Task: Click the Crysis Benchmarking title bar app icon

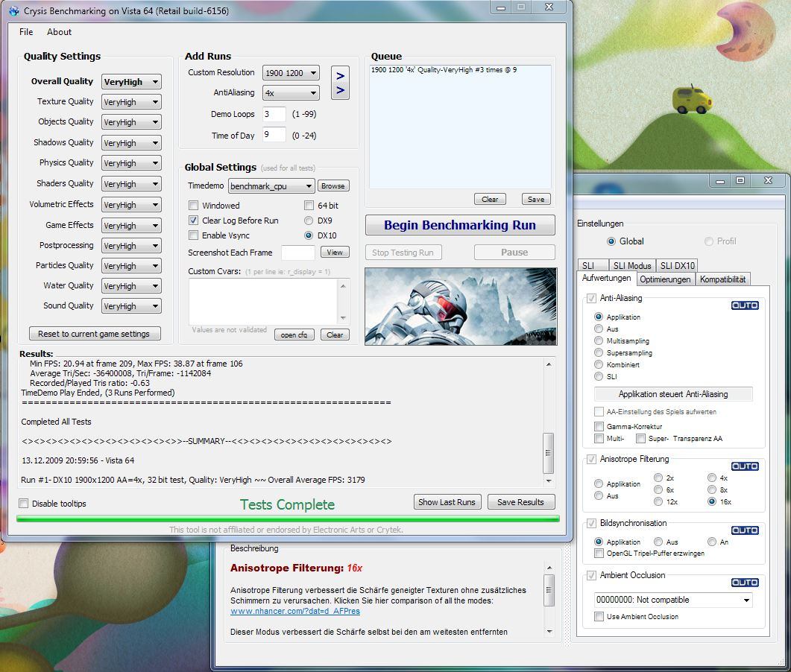Action: 14,10
